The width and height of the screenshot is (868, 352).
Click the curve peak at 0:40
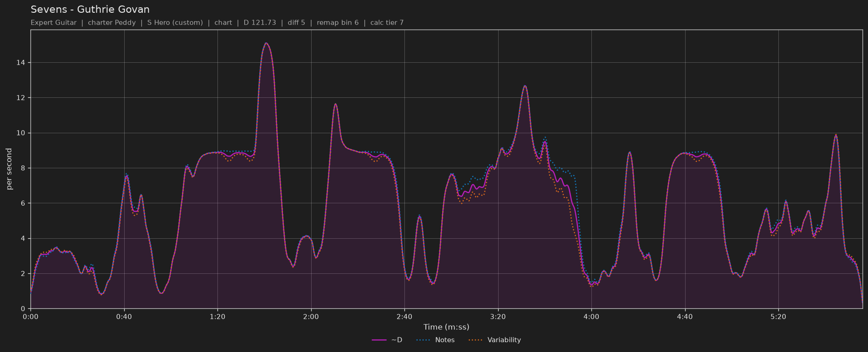[x=126, y=176]
